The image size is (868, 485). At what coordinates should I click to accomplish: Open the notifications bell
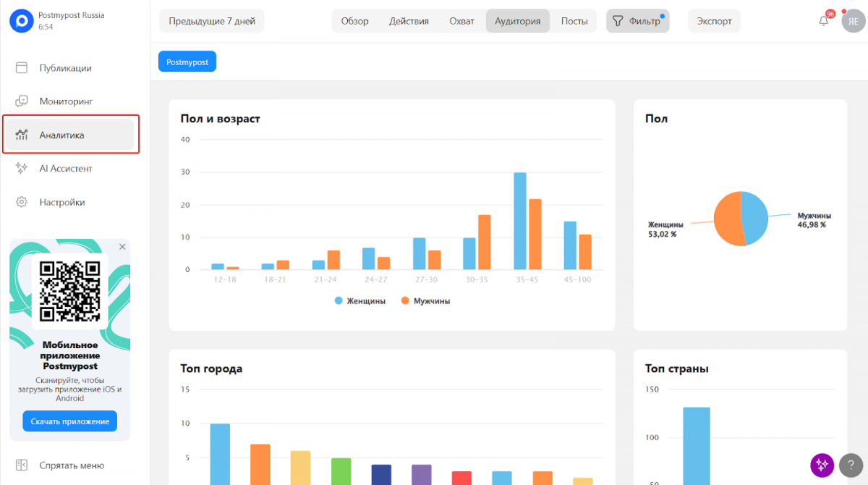824,21
